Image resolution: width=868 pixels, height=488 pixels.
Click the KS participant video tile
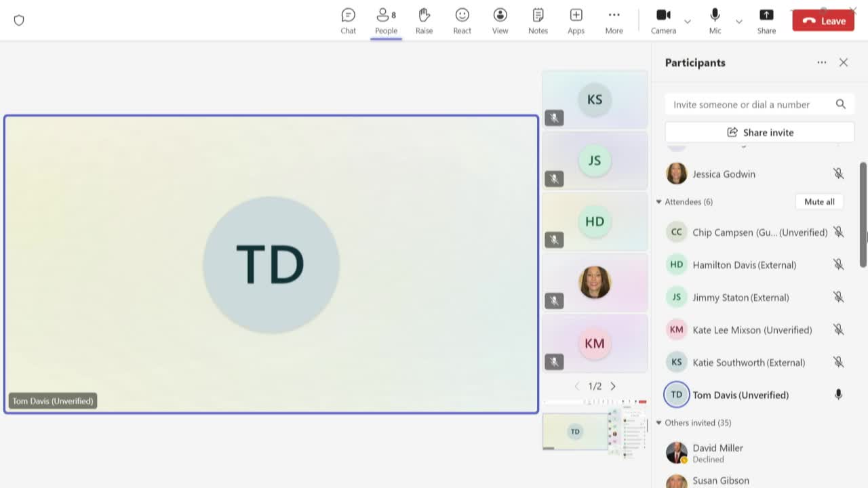(x=595, y=99)
